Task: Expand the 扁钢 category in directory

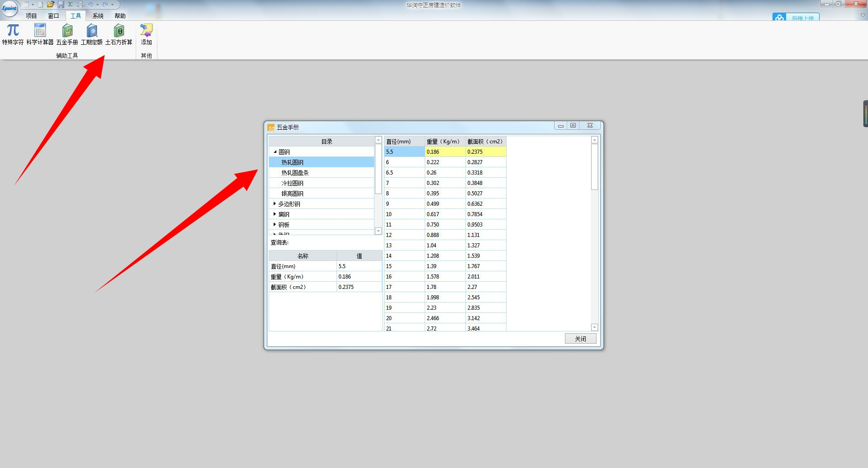Action: click(275, 214)
